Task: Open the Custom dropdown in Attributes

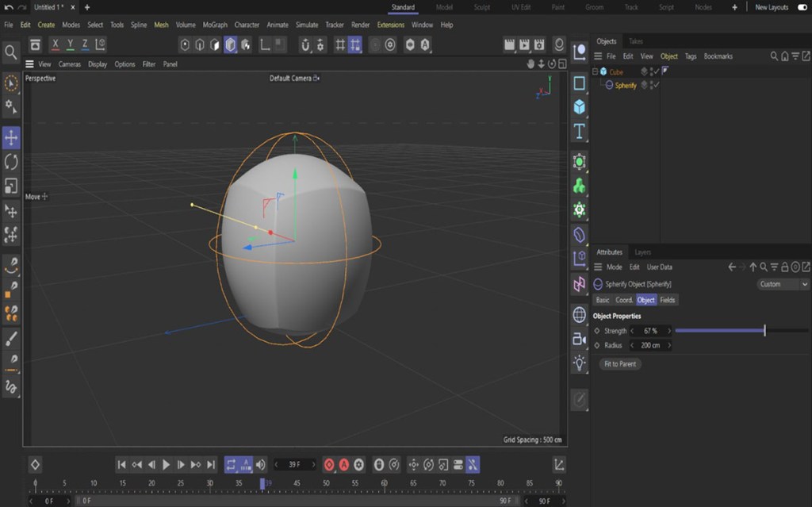Action: [782, 284]
